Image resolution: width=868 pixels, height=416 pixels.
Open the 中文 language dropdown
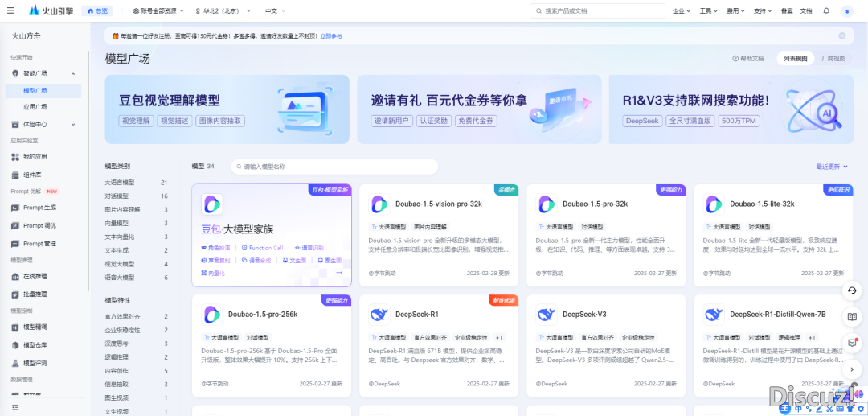[275, 11]
